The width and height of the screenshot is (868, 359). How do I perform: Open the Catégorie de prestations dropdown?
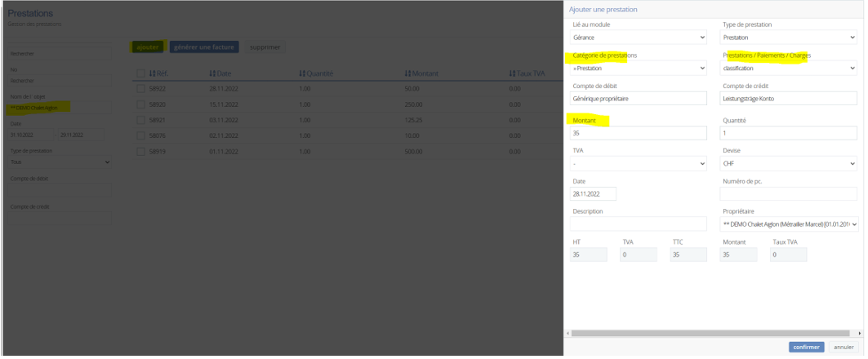tap(639, 69)
